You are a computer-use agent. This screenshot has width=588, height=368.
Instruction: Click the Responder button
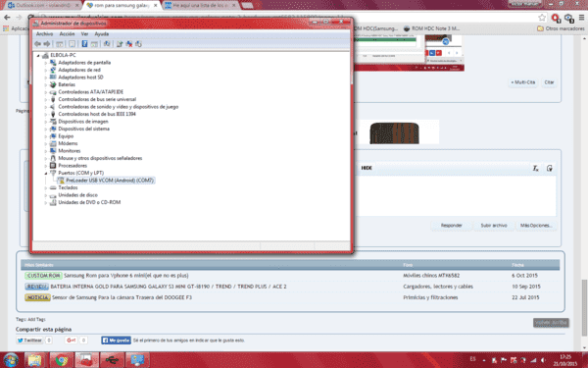point(451,226)
